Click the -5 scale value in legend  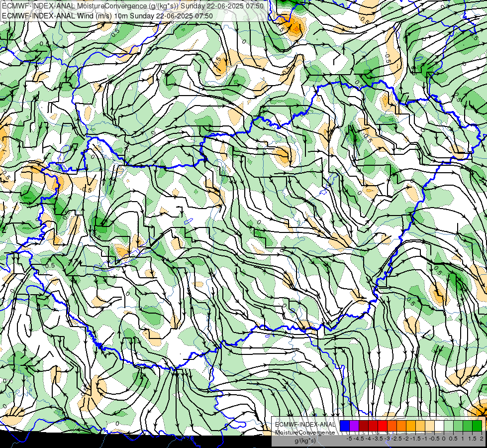(349, 439)
